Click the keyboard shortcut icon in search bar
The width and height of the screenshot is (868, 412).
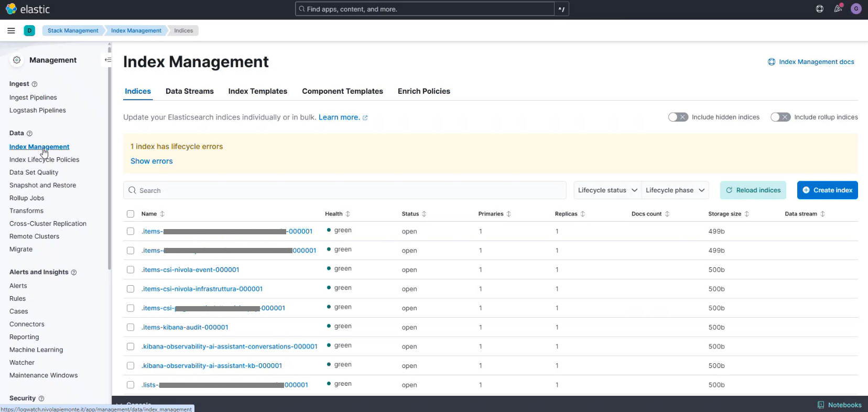click(x=561, y=9)
